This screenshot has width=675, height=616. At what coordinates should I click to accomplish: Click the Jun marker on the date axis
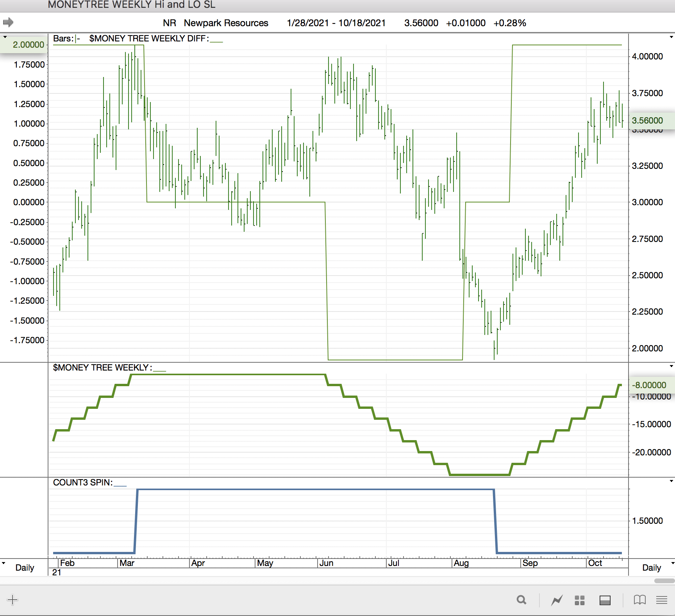point(326,563)
